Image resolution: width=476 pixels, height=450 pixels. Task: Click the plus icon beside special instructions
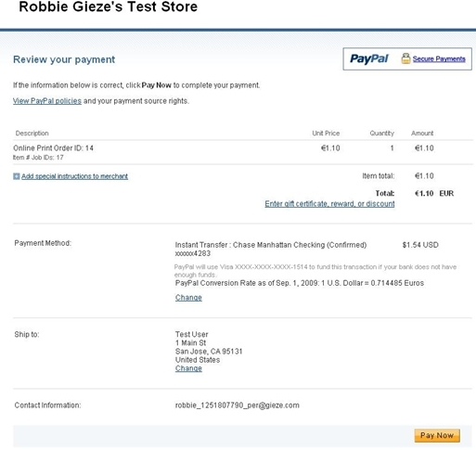pos(17,176)
